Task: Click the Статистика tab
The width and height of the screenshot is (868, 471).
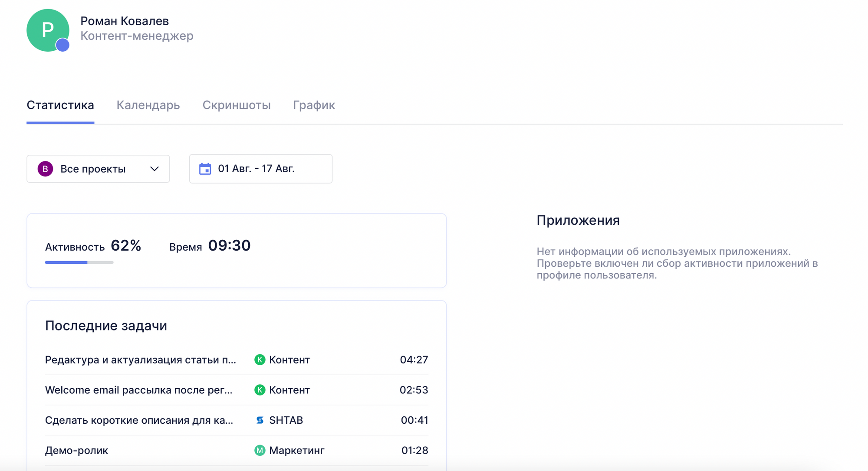Action: click(x=60, y=105)
